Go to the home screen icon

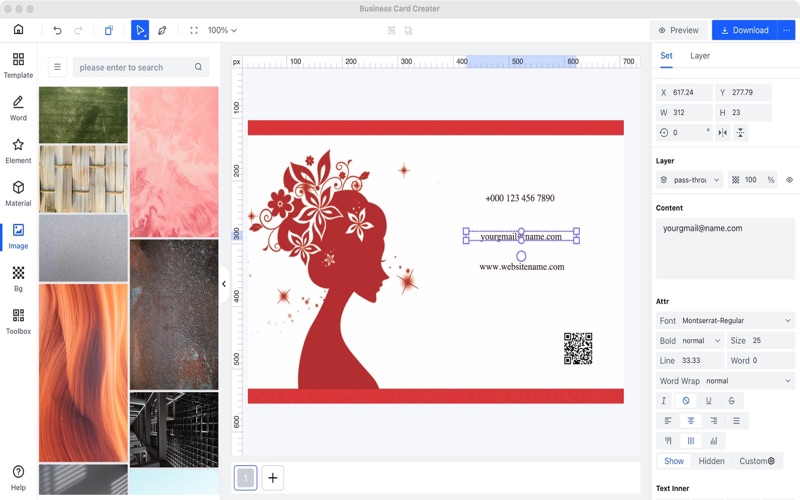tap(18, 30)
